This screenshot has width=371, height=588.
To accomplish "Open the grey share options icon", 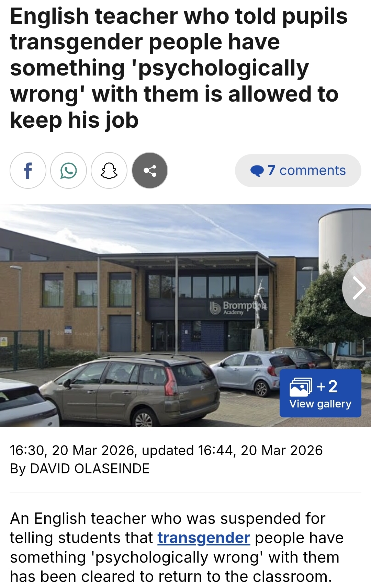I will click(150, 171).
